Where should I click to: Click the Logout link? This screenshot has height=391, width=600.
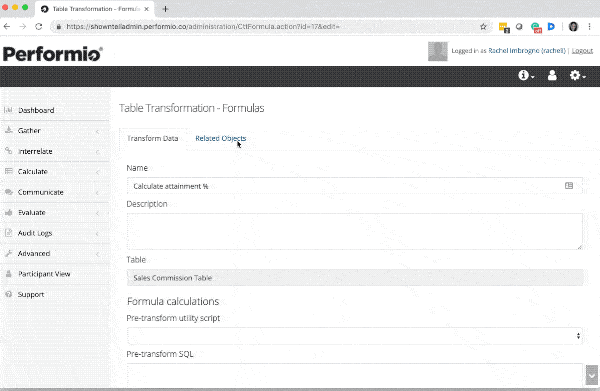[x=582, y=51]
